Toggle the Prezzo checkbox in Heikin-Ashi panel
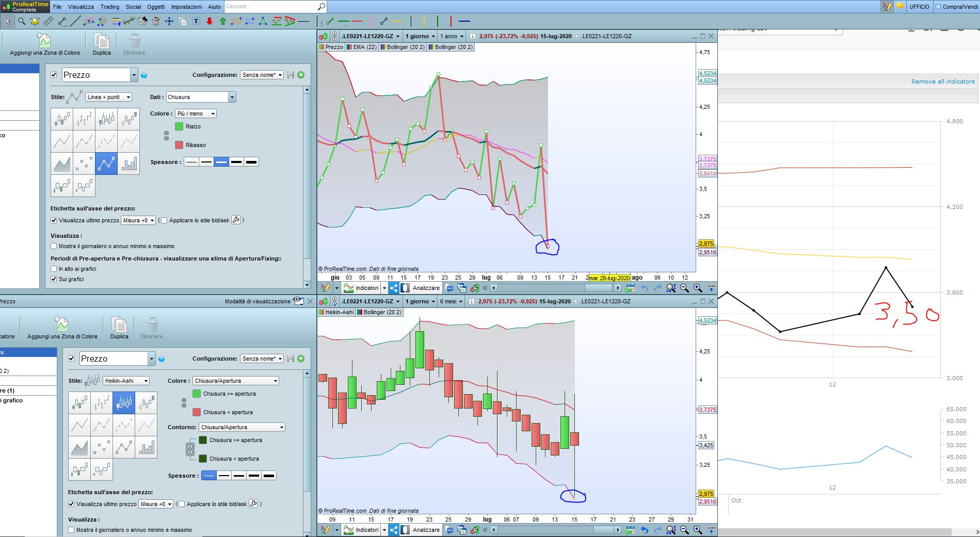980x537 pixels. pyautogui.click(x=71, y=359)
